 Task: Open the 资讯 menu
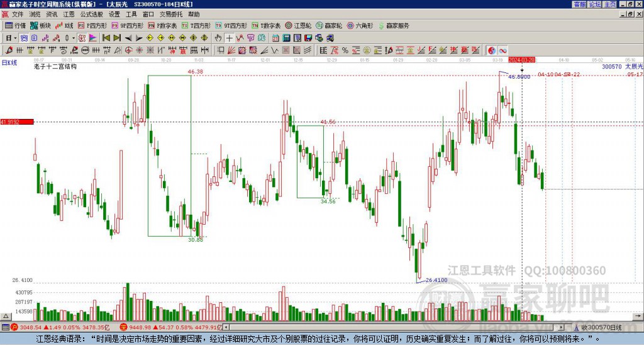click(52, 14)
